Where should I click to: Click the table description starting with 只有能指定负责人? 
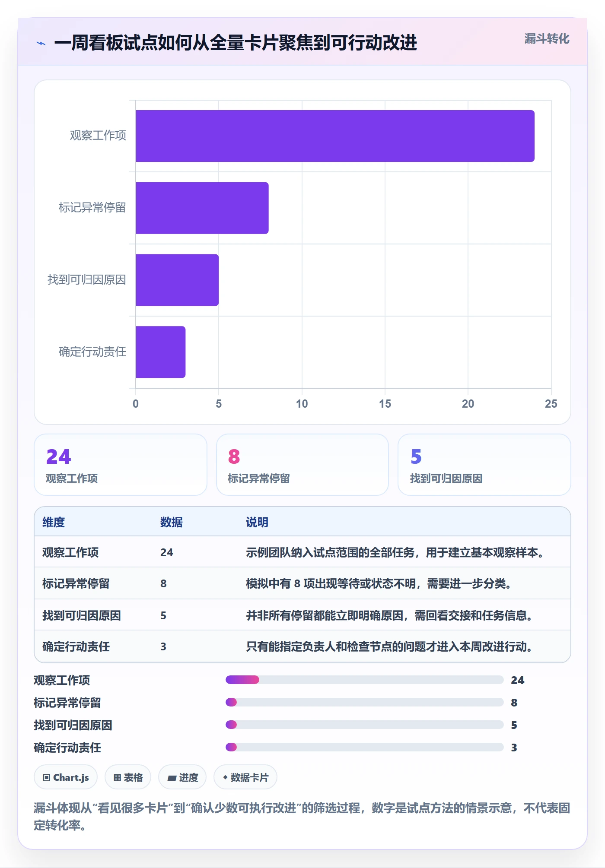389,646
